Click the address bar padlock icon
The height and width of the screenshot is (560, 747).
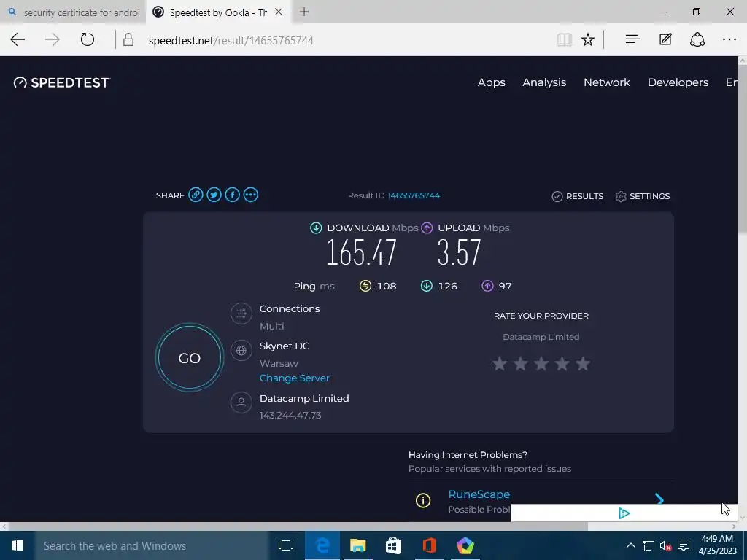128,39
